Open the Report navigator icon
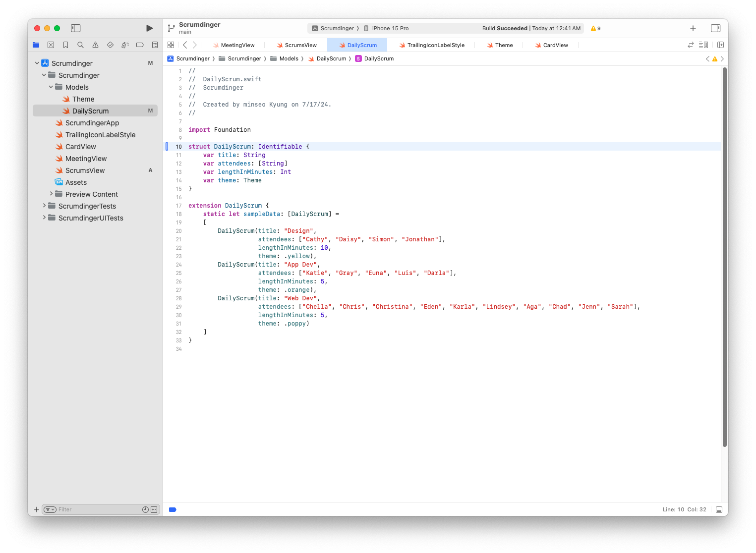This screenshot has width=756, height=553. pos(155,45)
